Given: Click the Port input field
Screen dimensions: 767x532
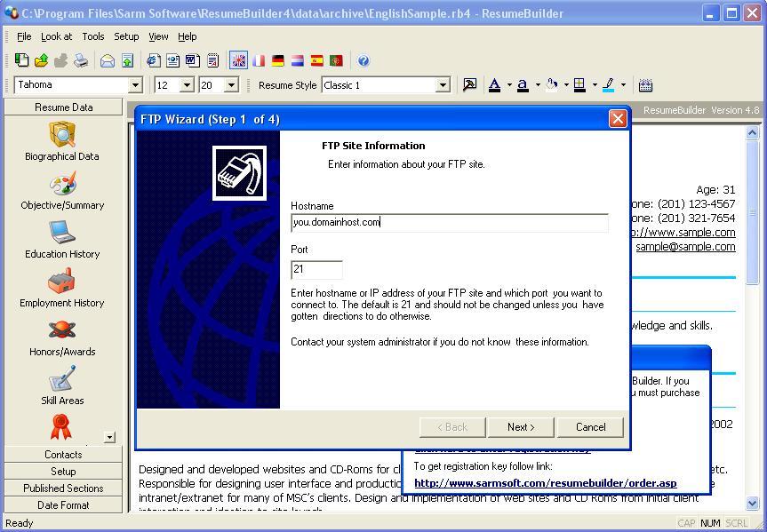Looking at the screenshot, I should 316,269.
